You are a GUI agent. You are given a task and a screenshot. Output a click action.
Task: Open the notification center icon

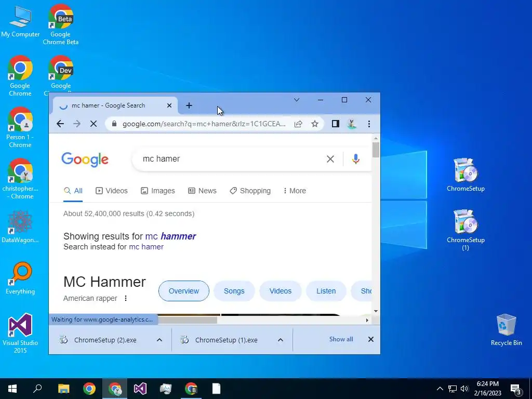point(516,389)
